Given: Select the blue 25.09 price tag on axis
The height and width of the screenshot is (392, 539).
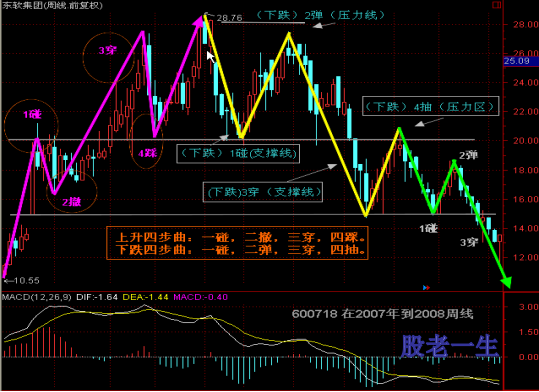Looking at the screenshot, I should pos(520,61).
